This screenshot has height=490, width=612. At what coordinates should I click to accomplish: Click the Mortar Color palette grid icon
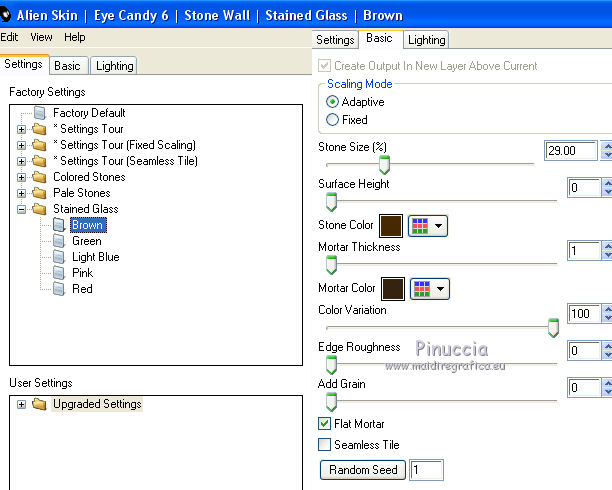[x=422, y=289]
